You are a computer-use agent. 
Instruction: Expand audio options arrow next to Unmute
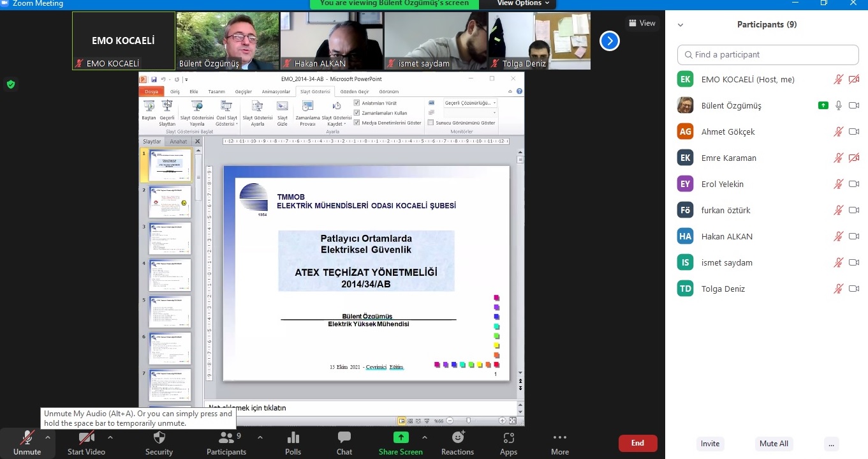pyautogui.click(x=47, y=438)
